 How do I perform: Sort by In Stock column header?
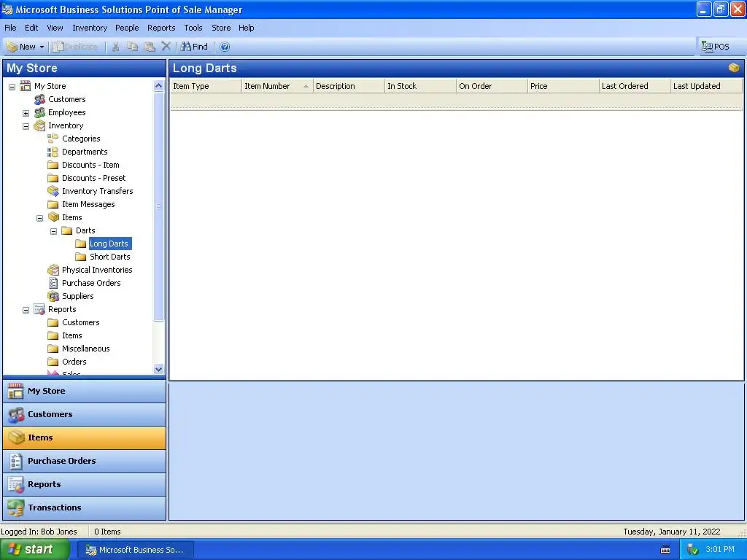coord(420,86)
